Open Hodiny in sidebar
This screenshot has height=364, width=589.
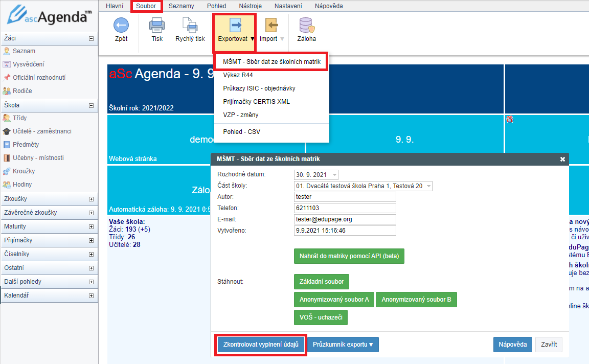[x=22, y=185]
